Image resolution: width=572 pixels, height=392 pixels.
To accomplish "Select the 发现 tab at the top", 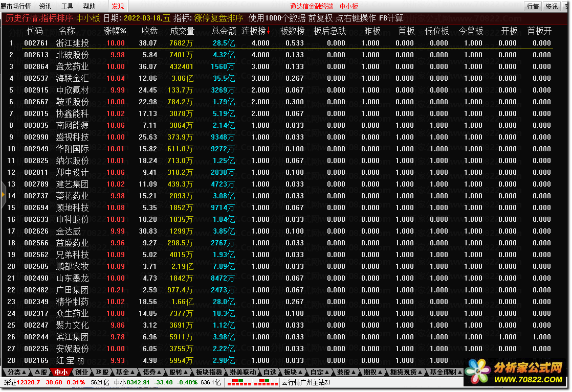I will 118,6.
